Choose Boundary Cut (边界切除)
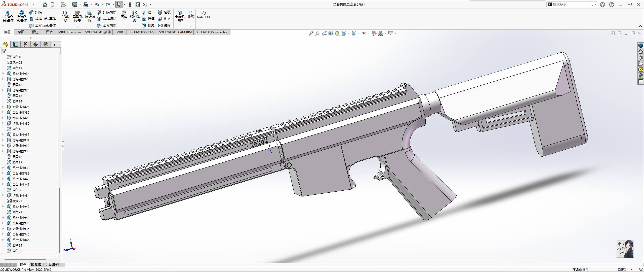 107,25
